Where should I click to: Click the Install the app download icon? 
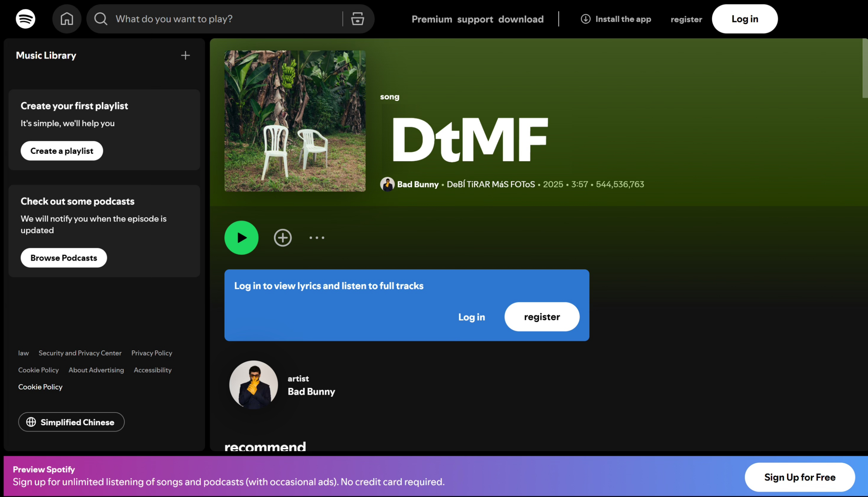(x=585, y=19)
